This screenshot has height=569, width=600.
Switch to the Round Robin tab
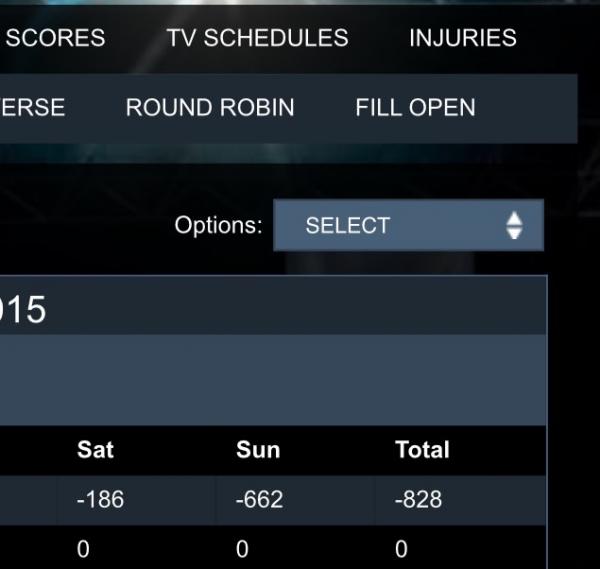point(210,108)
